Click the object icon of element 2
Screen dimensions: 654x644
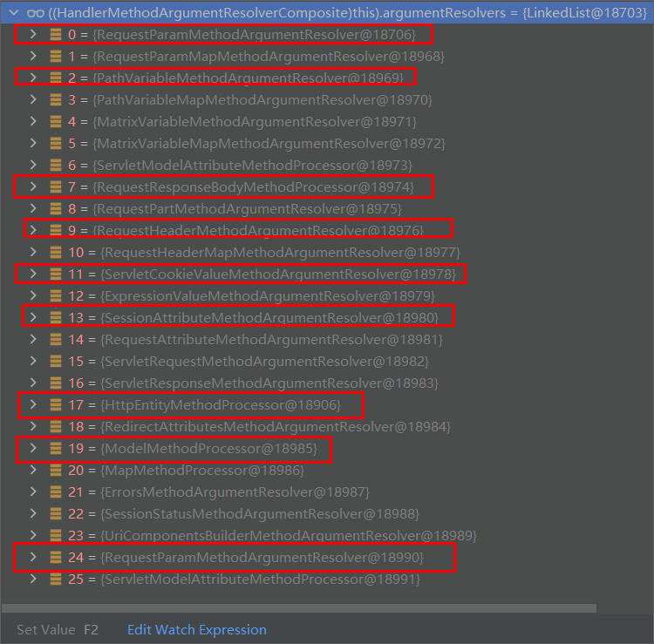tap(56, 78)
